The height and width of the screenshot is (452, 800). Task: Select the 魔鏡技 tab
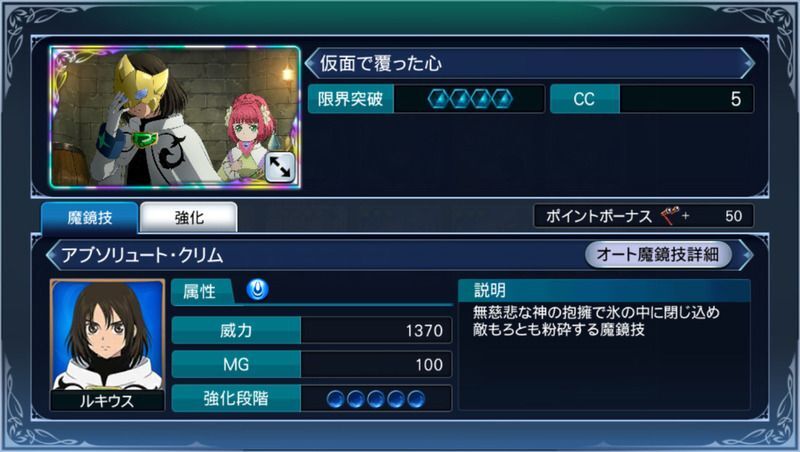click(90, 218)
